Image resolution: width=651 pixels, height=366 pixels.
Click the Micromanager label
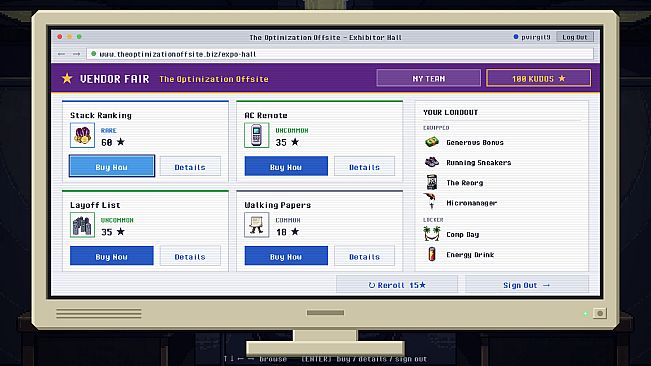[472, 203]
